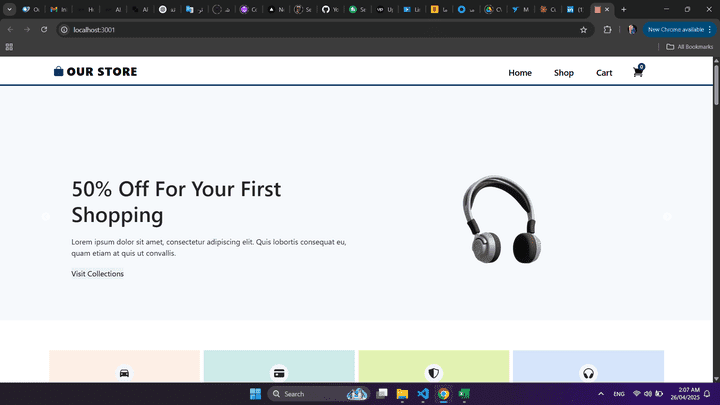This screenshot has height=405, width=720.
Task: Open the tab search dropdown arrow
Action: pos(9,9)
